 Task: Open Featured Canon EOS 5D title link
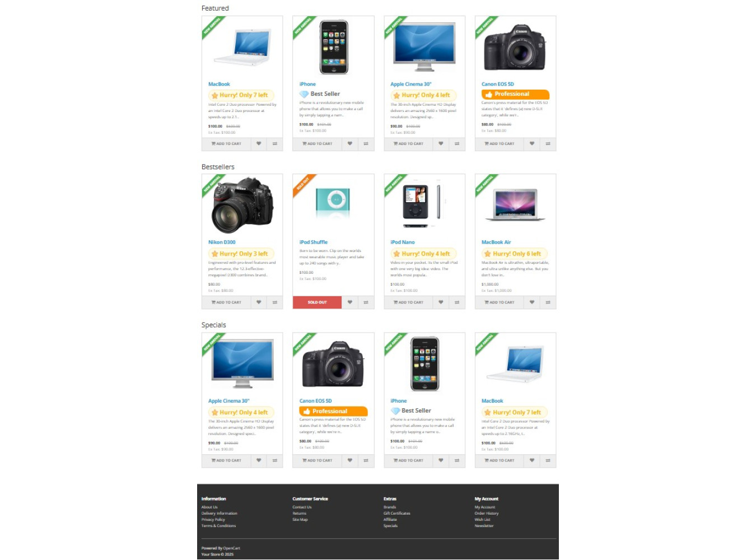tap(498, 84)
